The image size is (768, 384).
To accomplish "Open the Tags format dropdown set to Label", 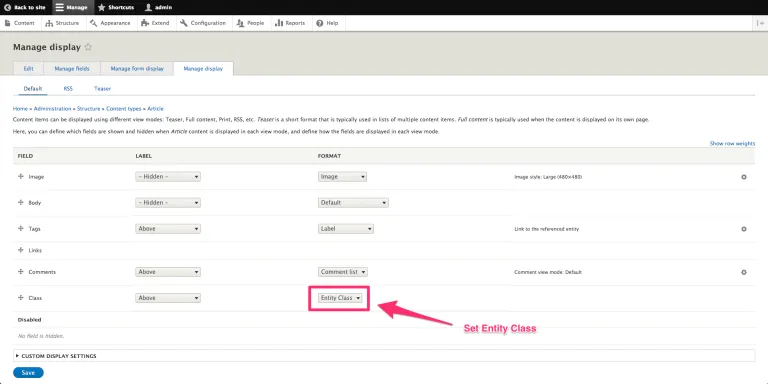I will click(346, 229).
